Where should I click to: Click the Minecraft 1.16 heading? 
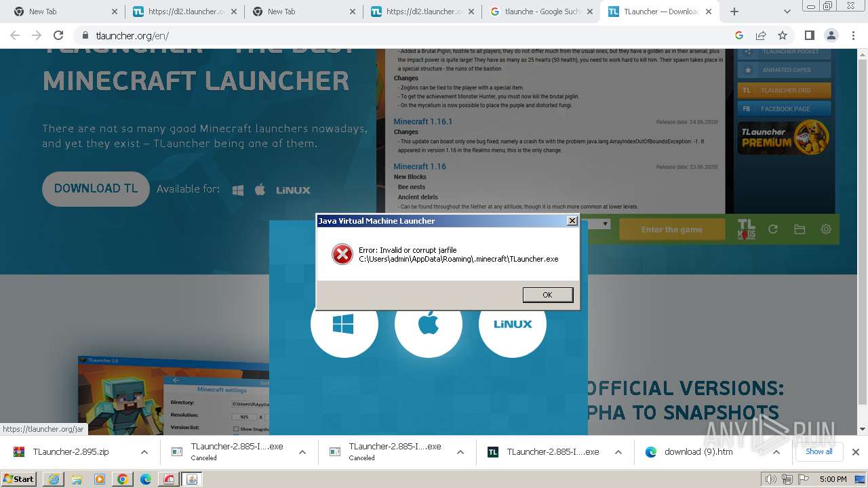point(420,167)
